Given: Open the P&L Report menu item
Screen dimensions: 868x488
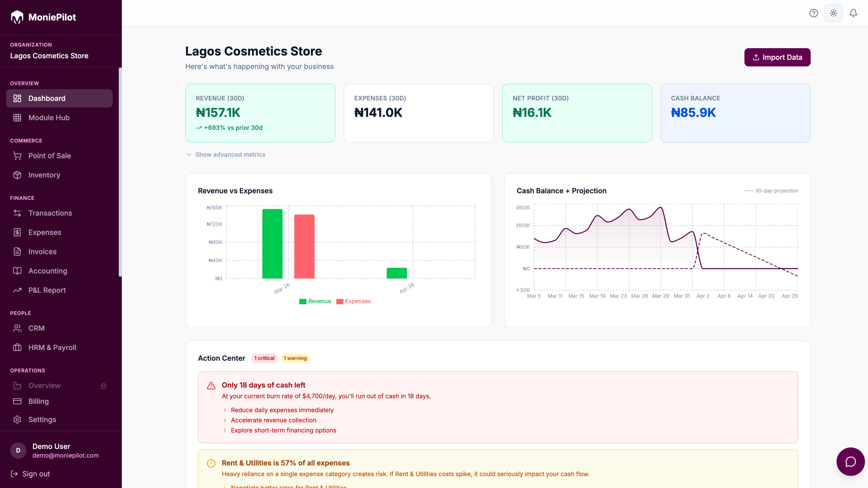Looking at the screenshot, I should point(47,290).
